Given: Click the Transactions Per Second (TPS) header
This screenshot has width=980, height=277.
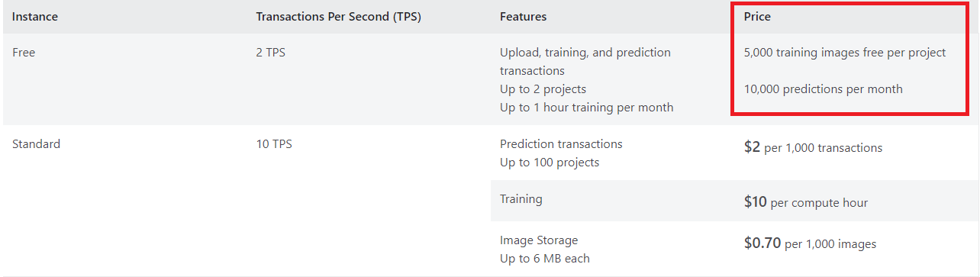Looking at the screenshot, I should point(338,16).
